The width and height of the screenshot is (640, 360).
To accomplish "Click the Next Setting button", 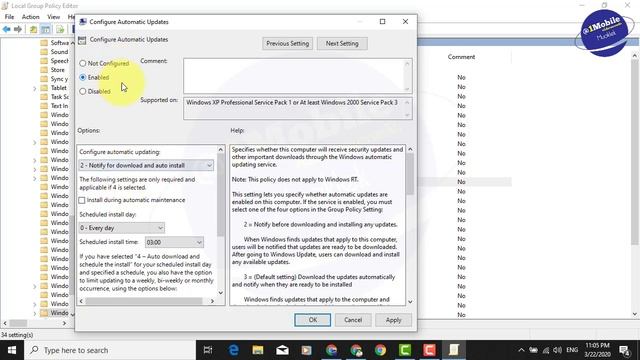I will point(342,43).
